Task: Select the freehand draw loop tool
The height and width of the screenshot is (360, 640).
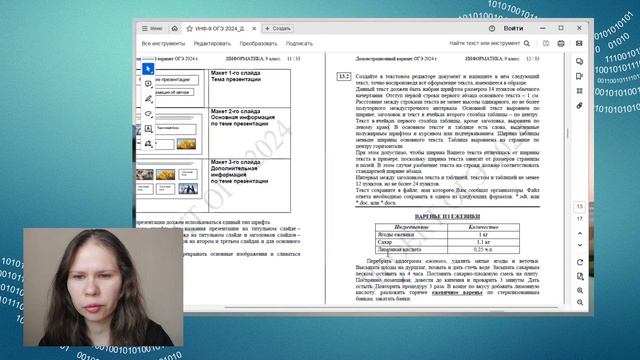Action: [x=148, y=114]
